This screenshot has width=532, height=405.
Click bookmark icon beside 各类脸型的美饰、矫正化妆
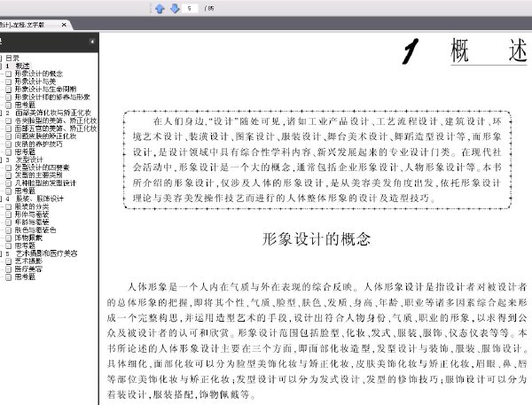coord(9,121)
